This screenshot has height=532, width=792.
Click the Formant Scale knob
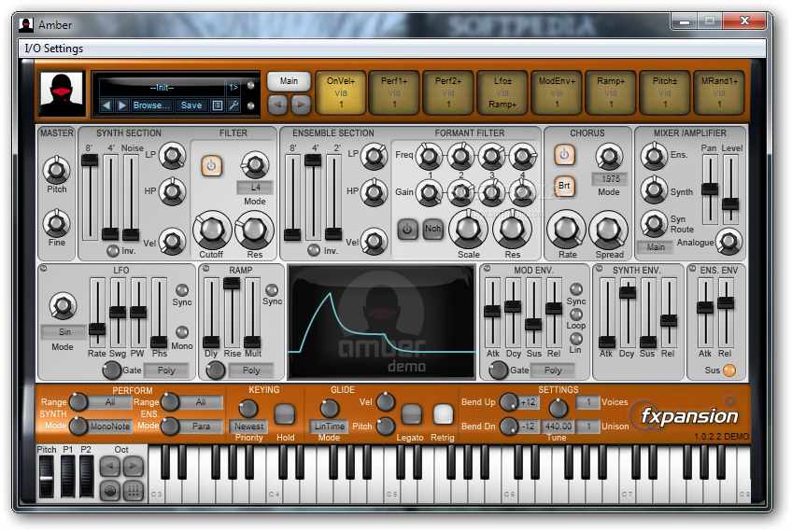468,230
